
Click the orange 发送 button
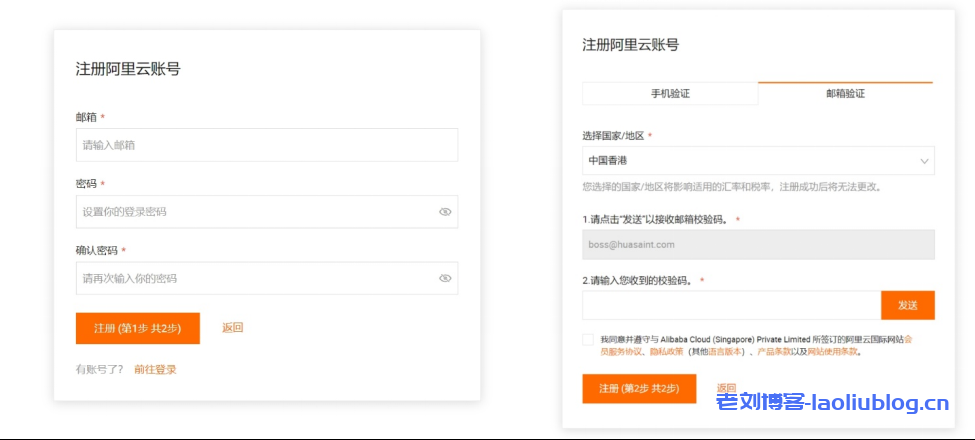pos(907,305)
